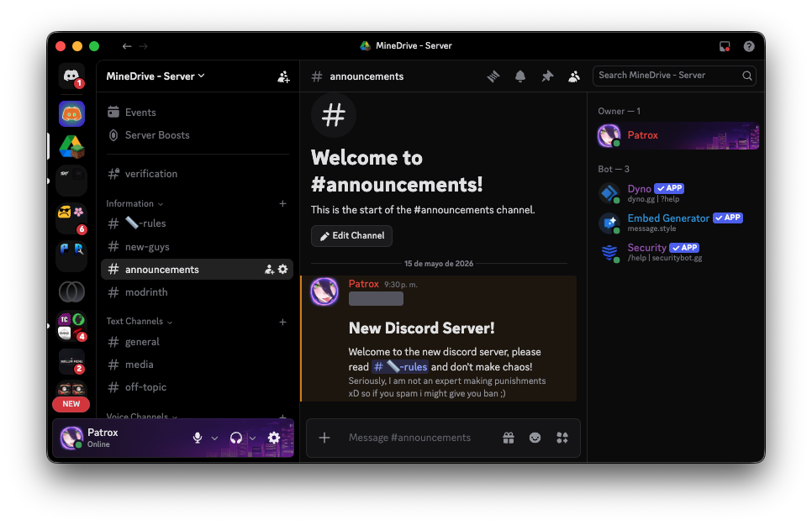This screenshot has width=812, height=525.
Task: Toggle the member list icon
Action: tap(574, 76)
